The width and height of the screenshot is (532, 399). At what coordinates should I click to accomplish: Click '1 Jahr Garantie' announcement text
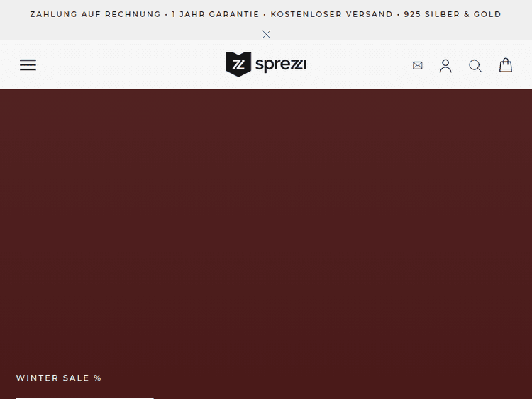(215, 14)
